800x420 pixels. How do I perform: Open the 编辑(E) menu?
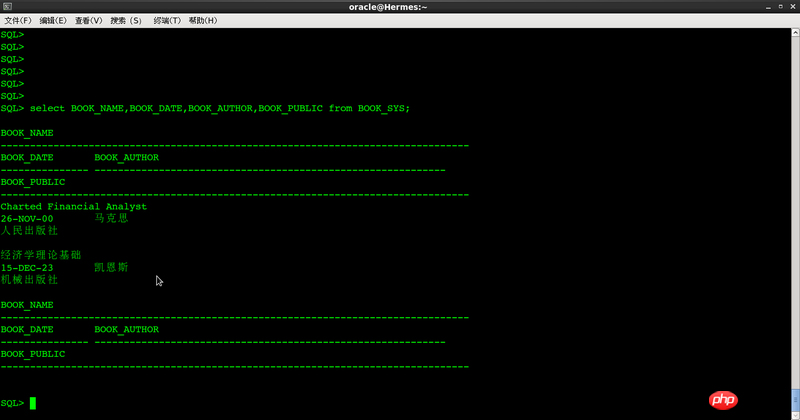[x=53, y=20]
